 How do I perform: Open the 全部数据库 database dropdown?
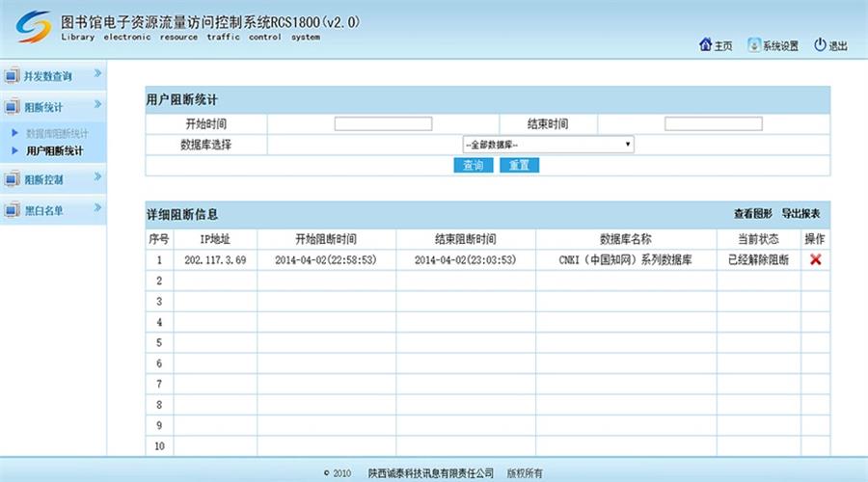coord(548,145)
